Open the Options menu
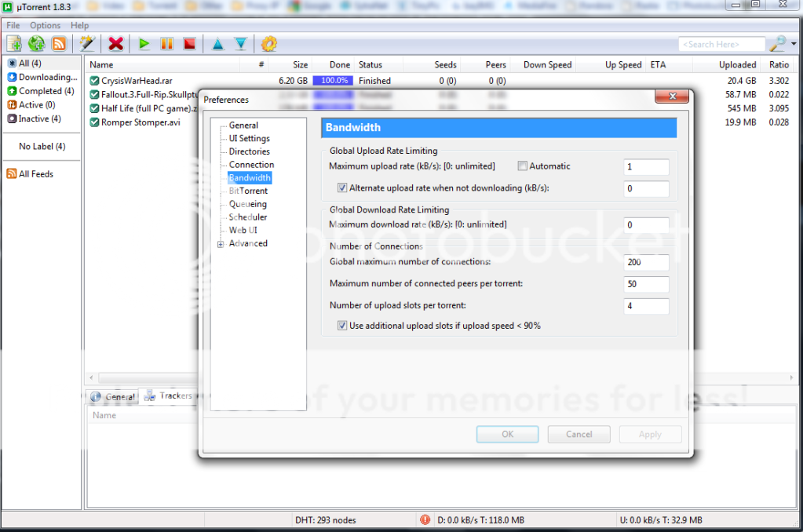The image size is (803, 532). 45,25
